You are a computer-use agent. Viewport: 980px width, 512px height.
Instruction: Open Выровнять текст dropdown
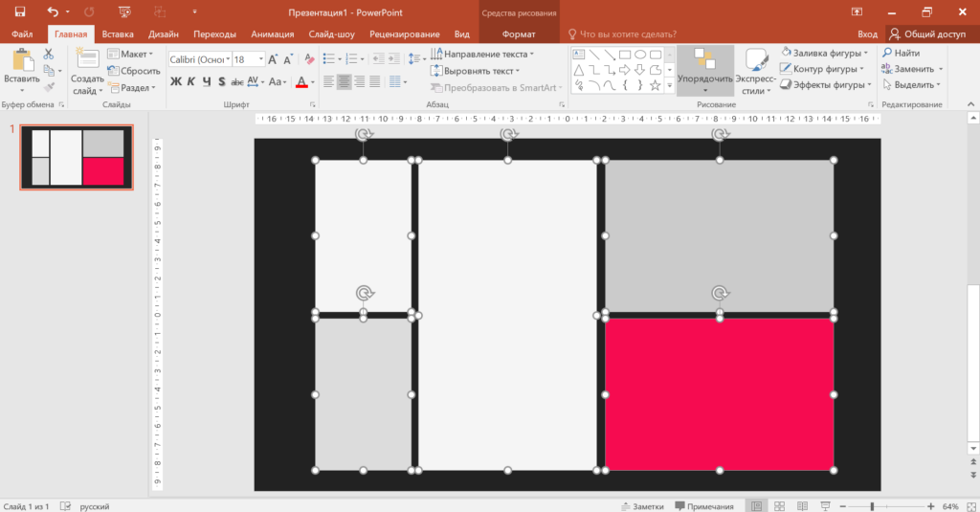pos(475,71)
